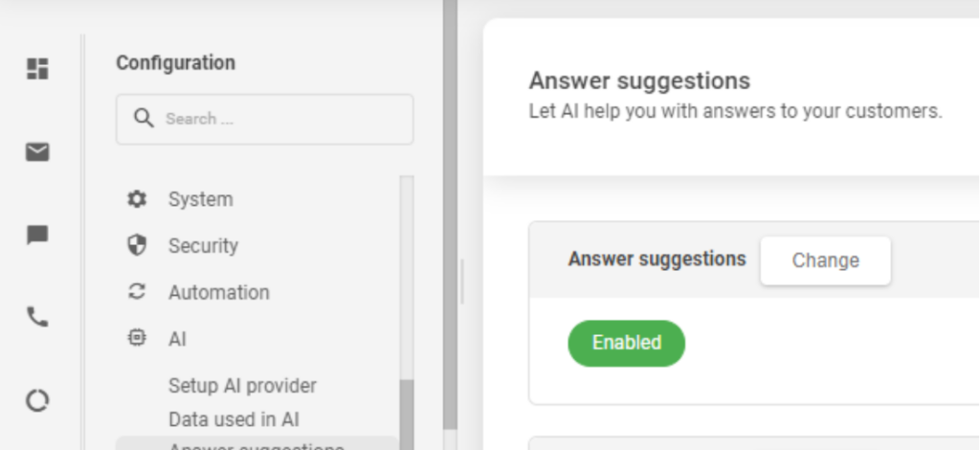This screenshot has width=980, height=450.
Task: Click the configuration menu scrollbar
Action: pos(407,412)
